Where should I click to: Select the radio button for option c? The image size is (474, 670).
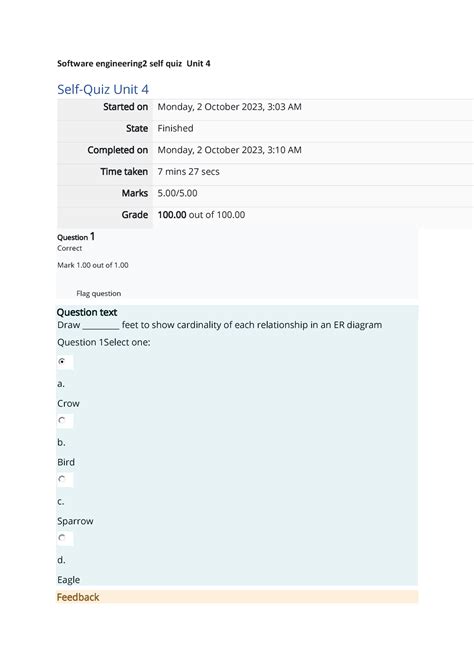click(x=62, y=479)
